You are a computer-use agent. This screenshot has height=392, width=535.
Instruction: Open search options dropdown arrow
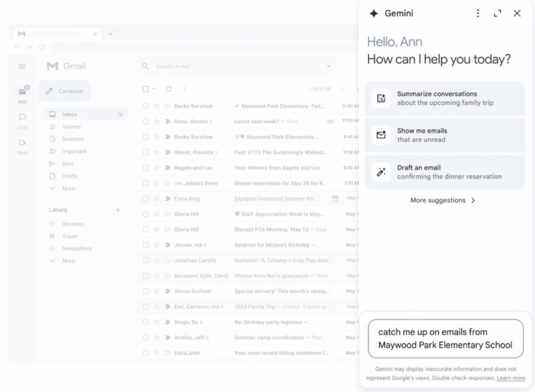click(328, 66)
